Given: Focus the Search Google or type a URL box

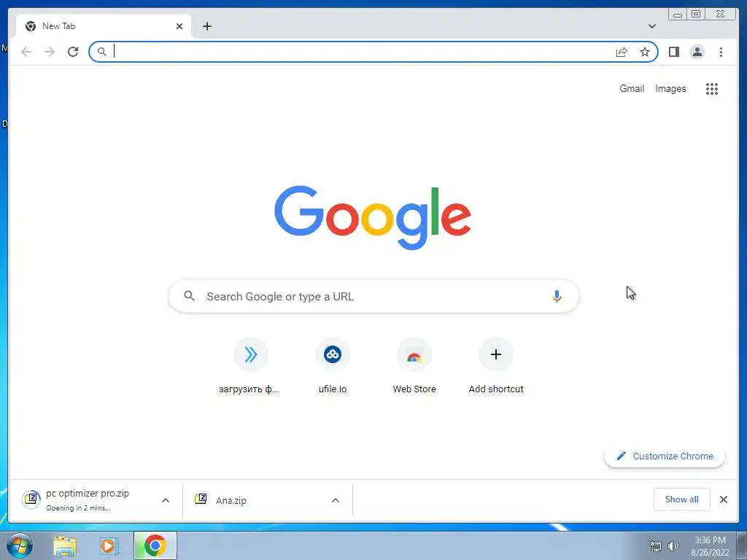Looking at the screenshot, I should pyautogui.click(x=373, y=296).
